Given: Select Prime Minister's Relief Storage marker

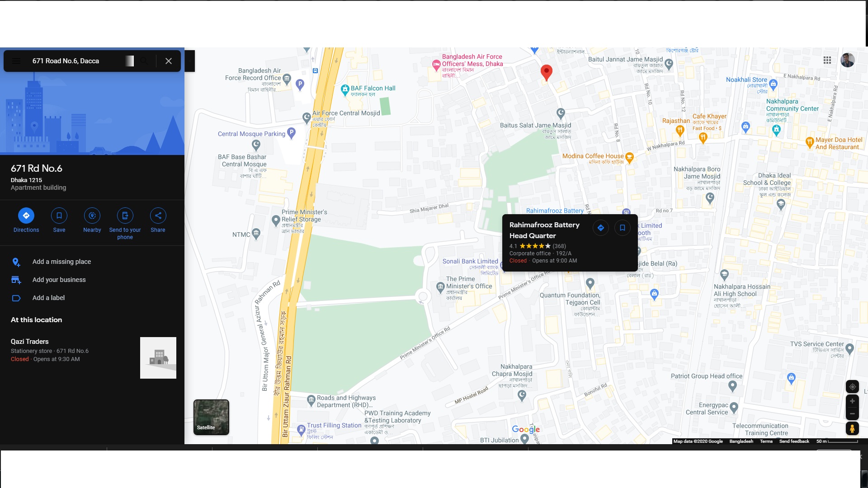Looking at the screenshot, I should click(x=276, y=221).
